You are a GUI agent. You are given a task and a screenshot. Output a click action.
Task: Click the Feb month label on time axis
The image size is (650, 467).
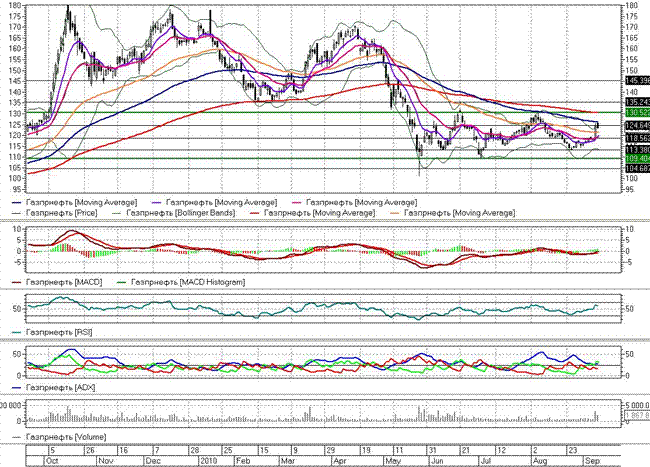(x=243, y=461)
